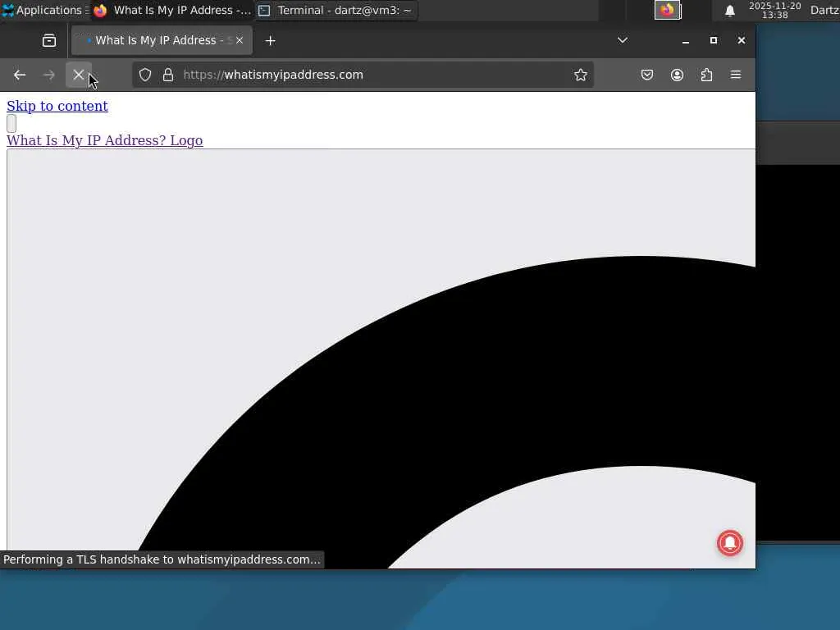Open the Extensions puzzle-piece icon
This screenshot has height=630, width=840.
(706, 75)
